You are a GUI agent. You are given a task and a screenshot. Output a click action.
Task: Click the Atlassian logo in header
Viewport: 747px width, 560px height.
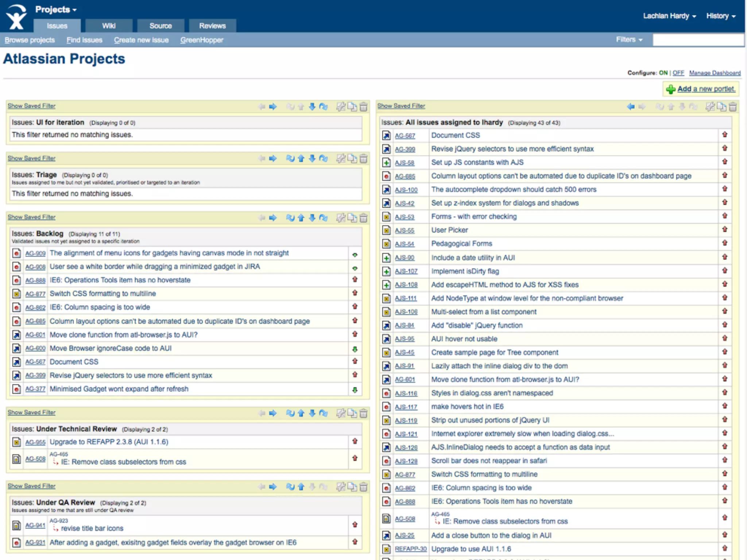16,16
